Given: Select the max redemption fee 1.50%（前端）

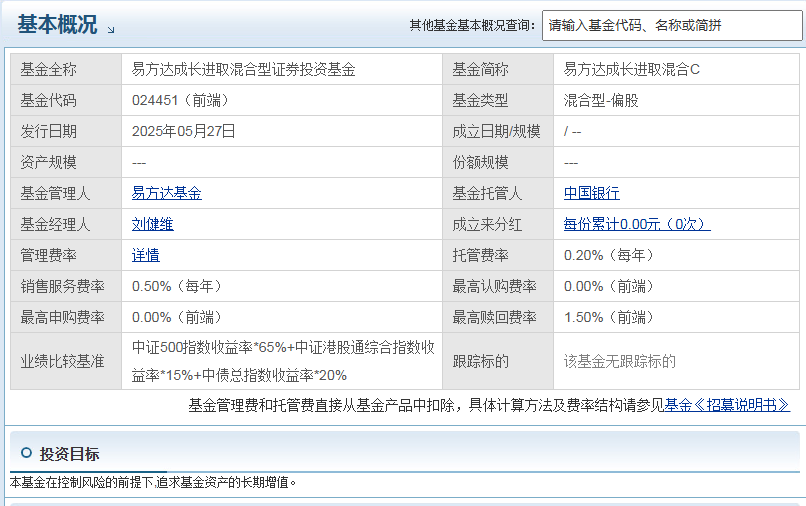Looking at the screenshot, I should [609, 317].
